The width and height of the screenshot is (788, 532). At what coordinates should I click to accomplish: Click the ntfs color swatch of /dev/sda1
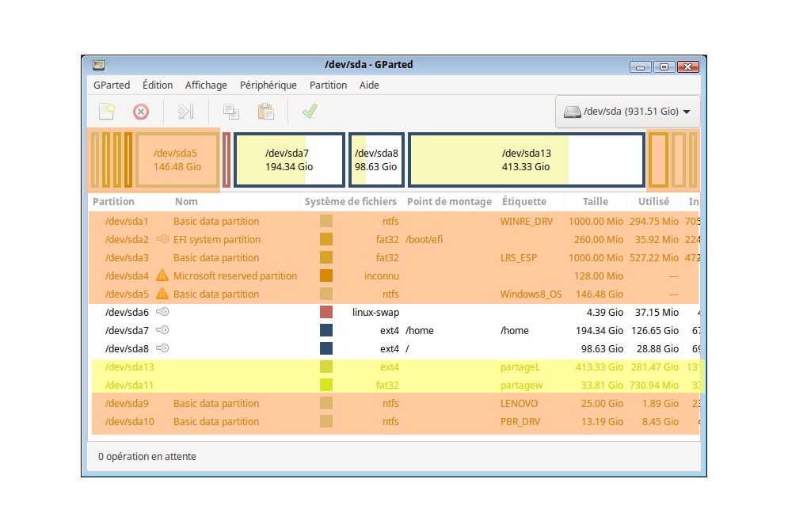tap(326, 221)
